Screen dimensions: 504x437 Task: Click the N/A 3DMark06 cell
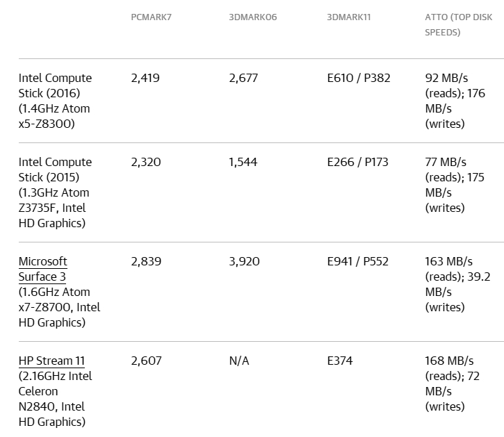tap(239, 361)
